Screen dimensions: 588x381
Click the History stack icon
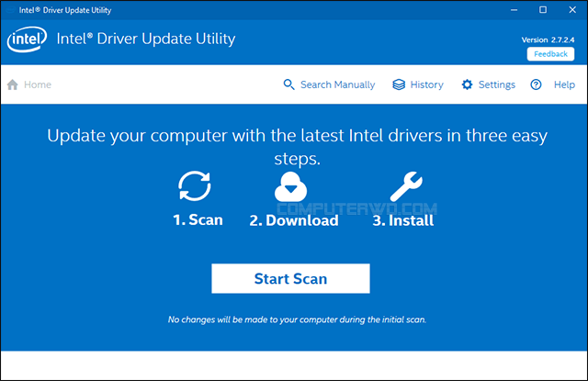click(399, 84)
